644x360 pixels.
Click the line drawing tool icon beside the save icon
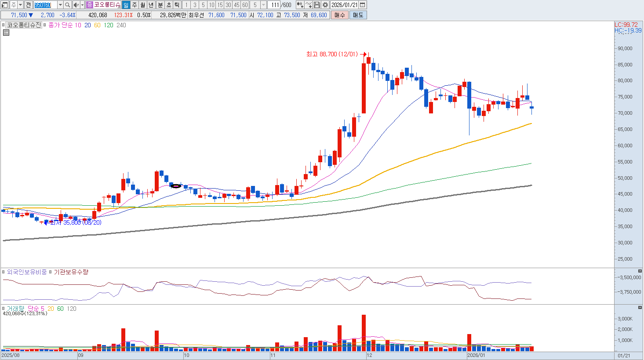309,5
